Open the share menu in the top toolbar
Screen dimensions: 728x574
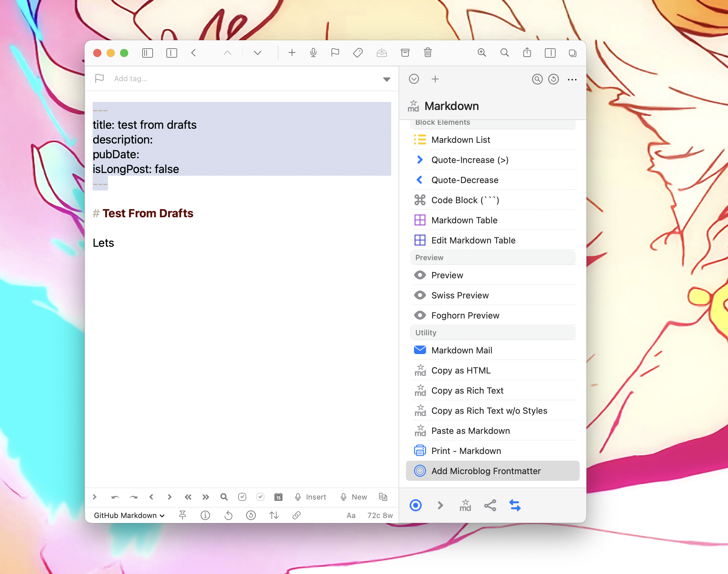coord(527,52)
